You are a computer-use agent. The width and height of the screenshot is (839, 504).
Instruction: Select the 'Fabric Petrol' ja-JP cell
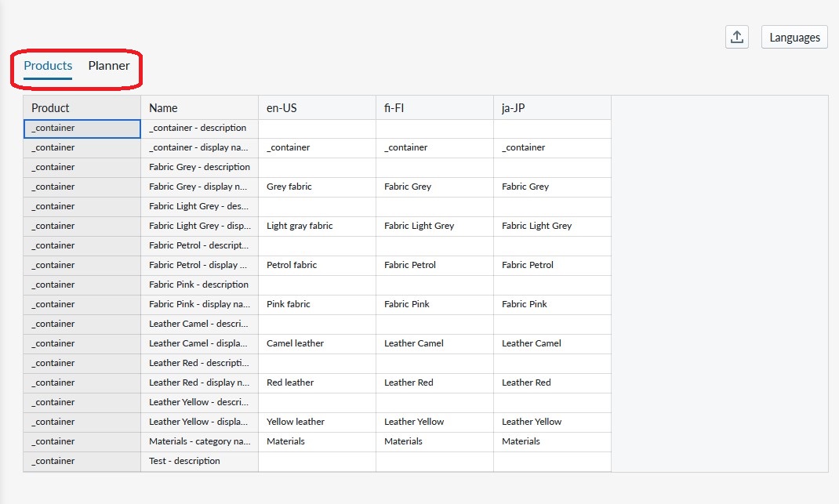(552, 266)
